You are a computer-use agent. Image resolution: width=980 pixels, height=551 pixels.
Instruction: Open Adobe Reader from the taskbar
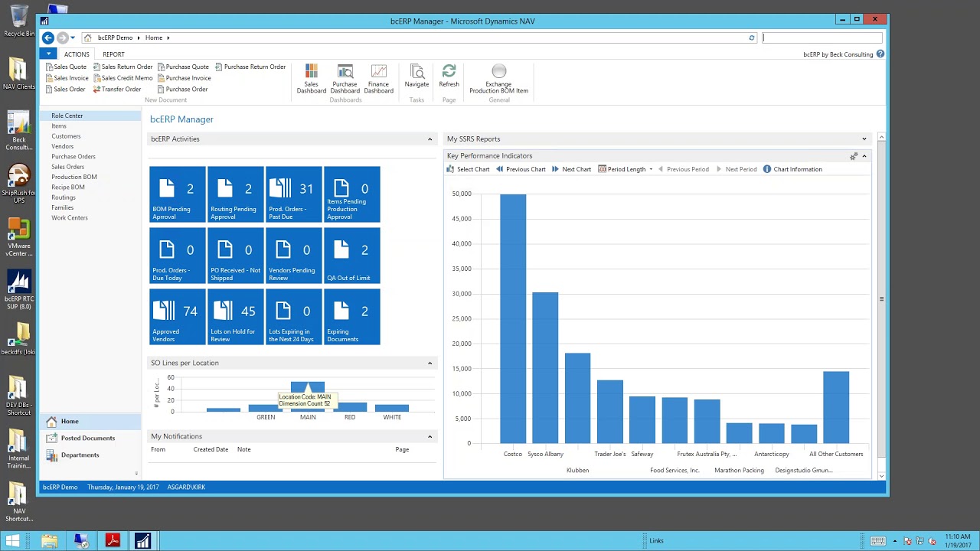coord(113,541)
